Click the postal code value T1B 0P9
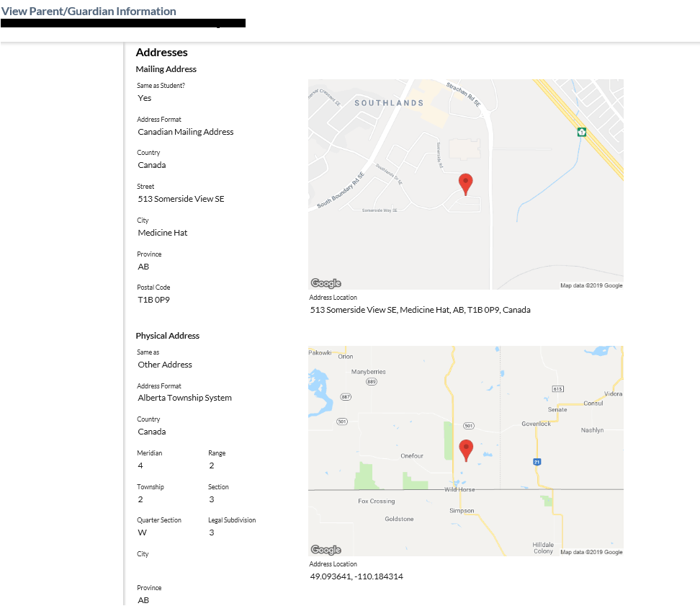This screenshot has height=606, width=700. pos(153,300)
